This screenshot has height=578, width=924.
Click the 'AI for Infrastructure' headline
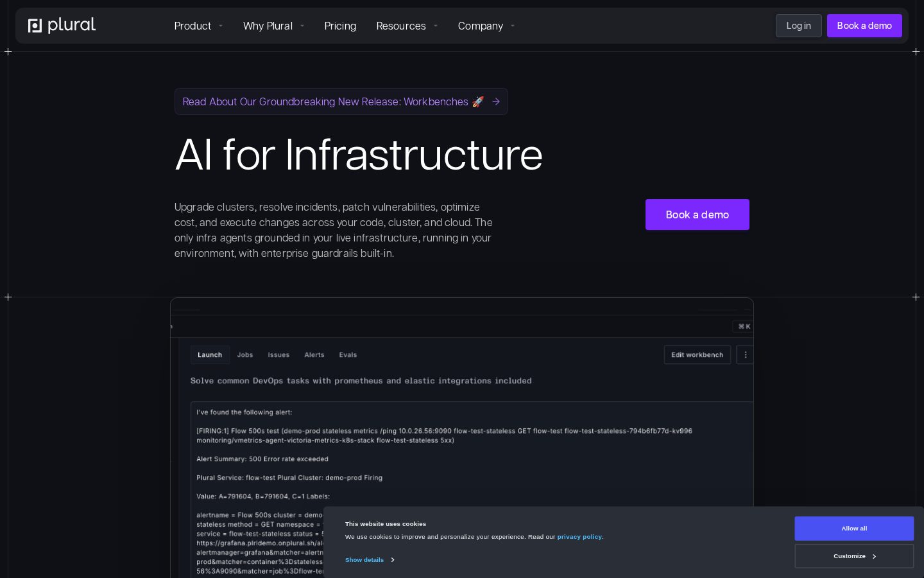(359, 155)
